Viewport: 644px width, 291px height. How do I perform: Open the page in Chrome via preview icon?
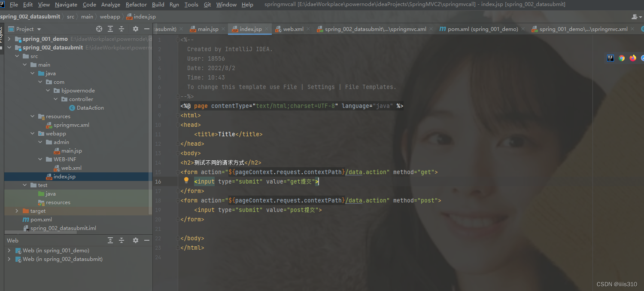[x=621, y=58]
